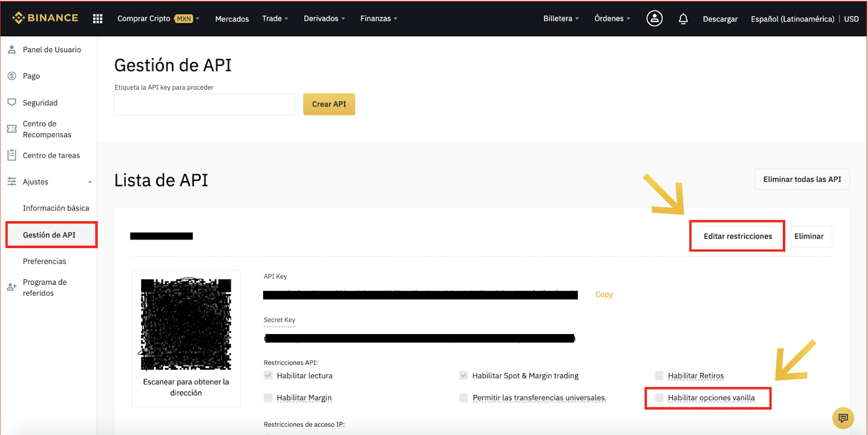The width and height of the screenshot is (868, 435).
Task: Open the apps grid menu icon
Action: (x=98, y=18)
